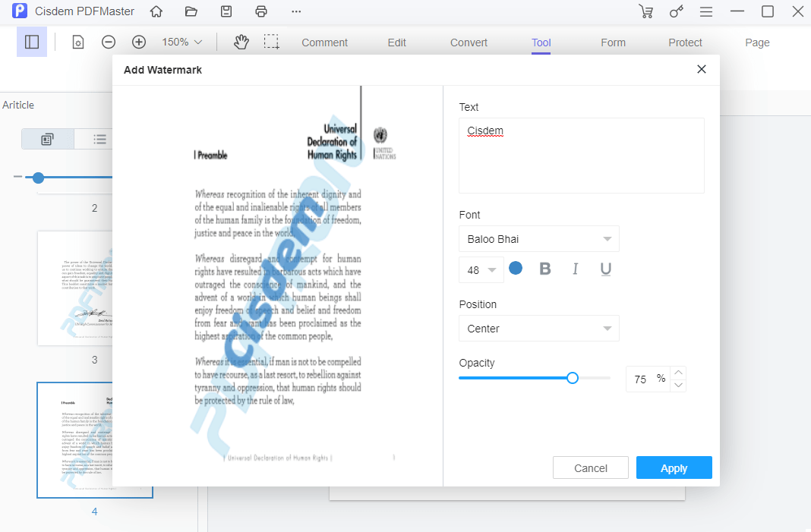Toggle Bold formatting for watermark
Screen dimensions: 811x532
pos(544,269)
